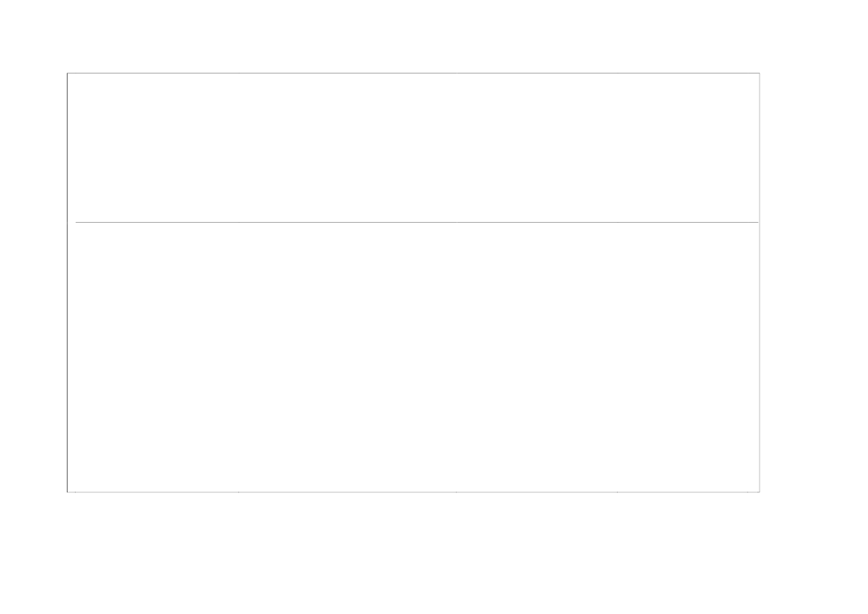Click the bottom-right corner of the plot frame

[x=760, y=491]
